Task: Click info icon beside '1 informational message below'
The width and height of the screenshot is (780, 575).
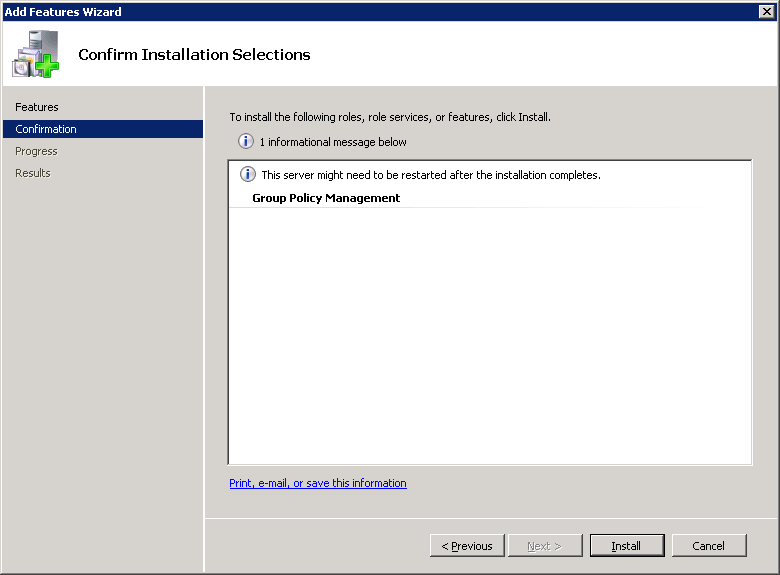Action: pos(246,141)
